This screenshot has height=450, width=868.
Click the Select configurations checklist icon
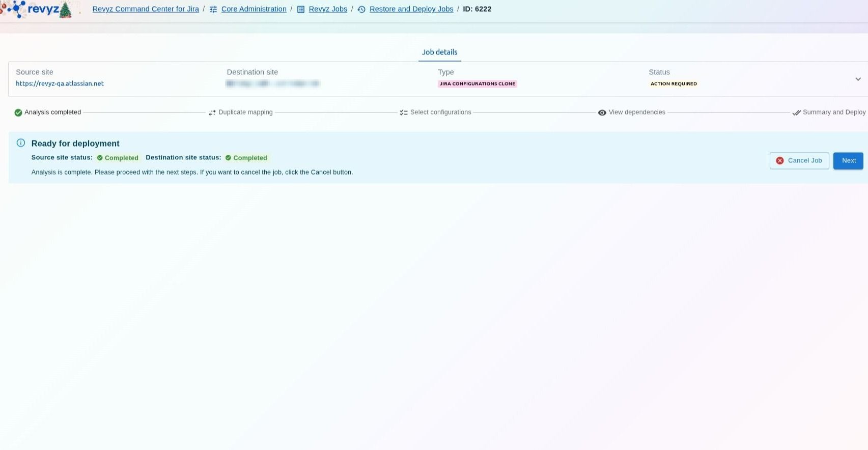(x=404, y=112)
